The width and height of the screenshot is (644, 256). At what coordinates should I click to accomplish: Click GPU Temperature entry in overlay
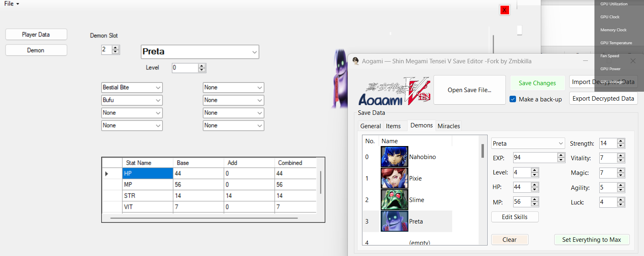(x=616, y=43)
